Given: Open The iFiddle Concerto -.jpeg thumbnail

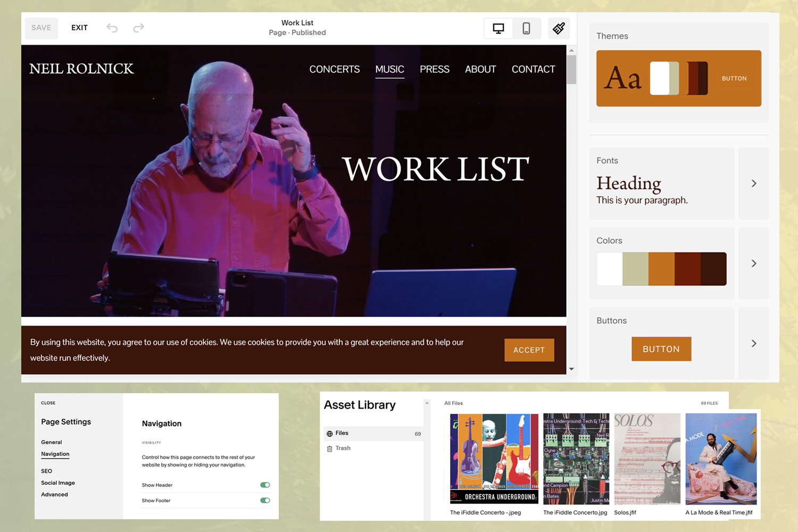Looking at the screenshot, I should coord(494,459).
